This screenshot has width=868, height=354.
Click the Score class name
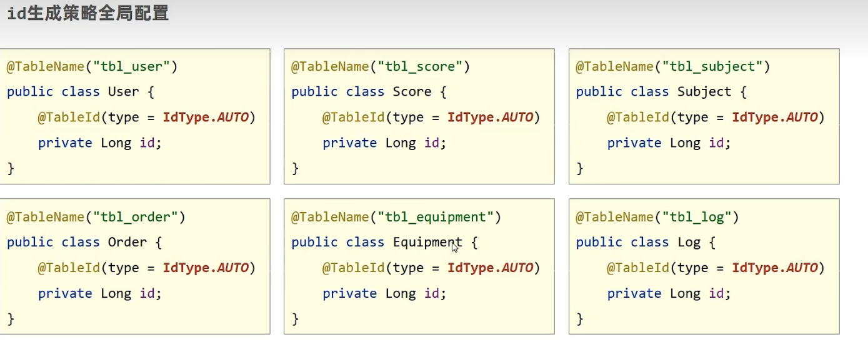click(x=412, y=92)
